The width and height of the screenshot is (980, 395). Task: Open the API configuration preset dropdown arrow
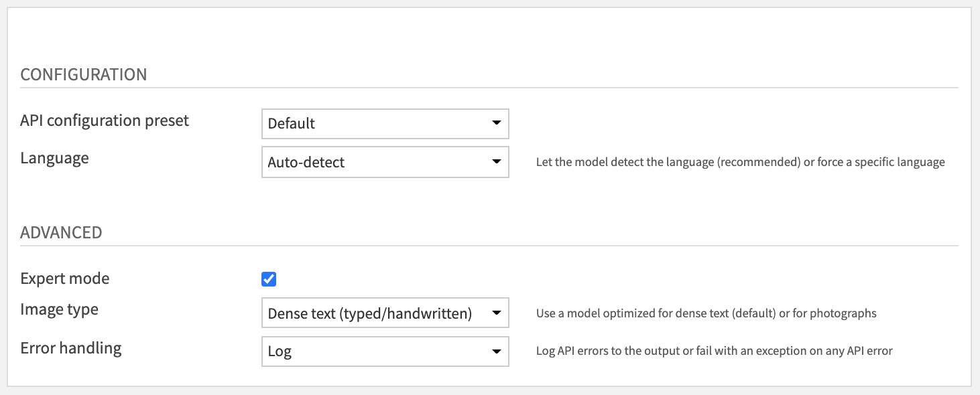click(x=497, y=123)
